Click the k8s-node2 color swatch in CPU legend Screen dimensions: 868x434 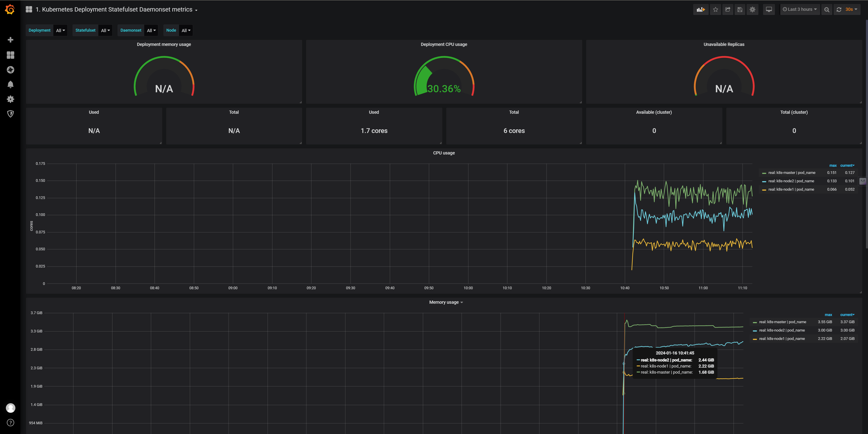tap(764, 181)
